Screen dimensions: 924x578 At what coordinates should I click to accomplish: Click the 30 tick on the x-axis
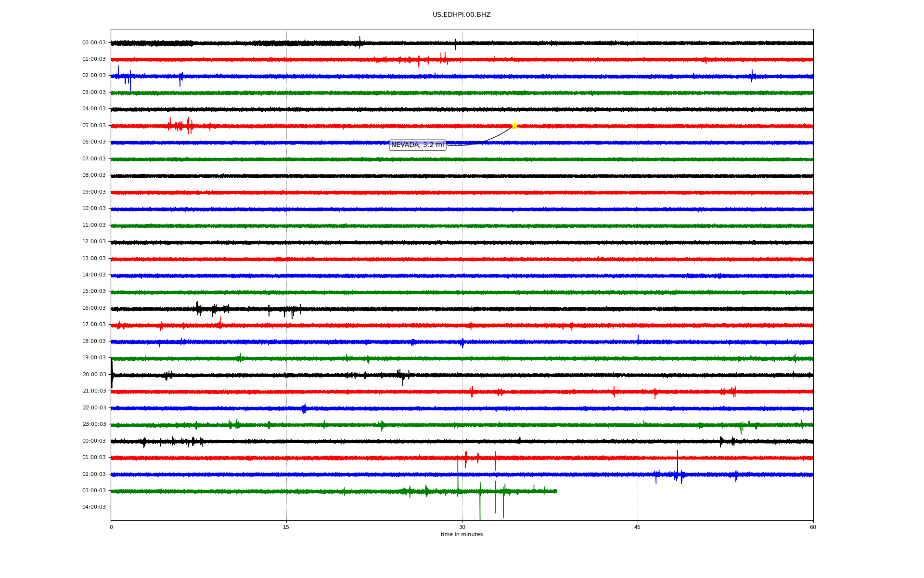point(462,527)
